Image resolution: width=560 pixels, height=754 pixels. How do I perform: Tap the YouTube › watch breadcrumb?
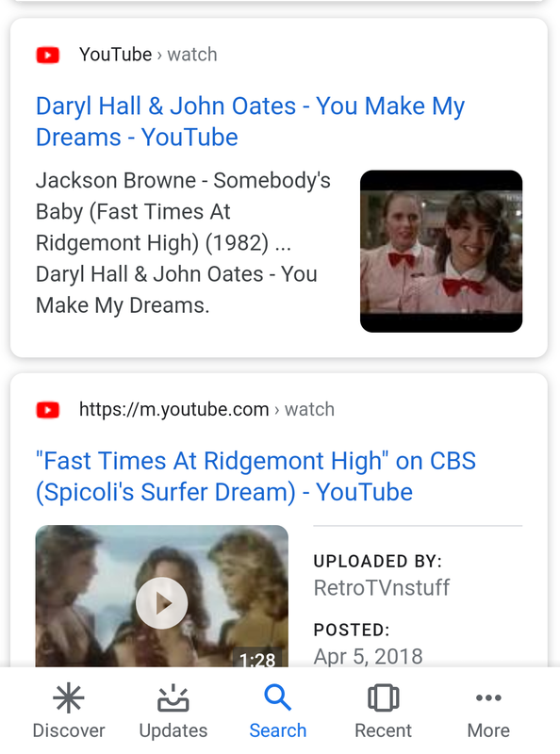[x=148, y=55]
